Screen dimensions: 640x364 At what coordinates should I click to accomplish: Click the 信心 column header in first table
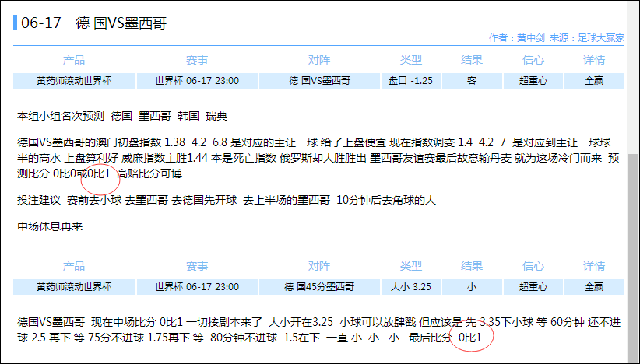[533, 61]
